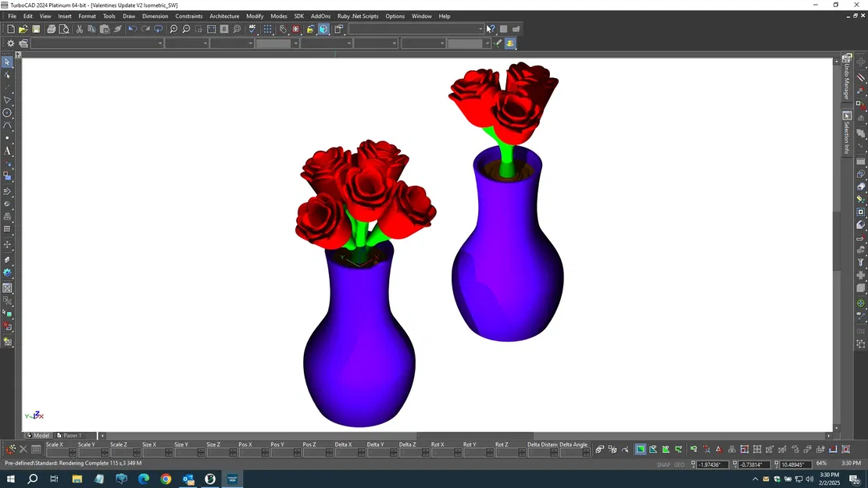Switch to the Paper 1 tab
868x488 pixels.
point(71,435)
